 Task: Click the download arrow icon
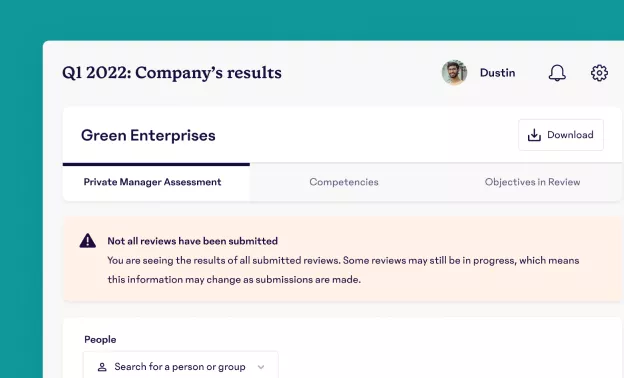click(534, 135)
